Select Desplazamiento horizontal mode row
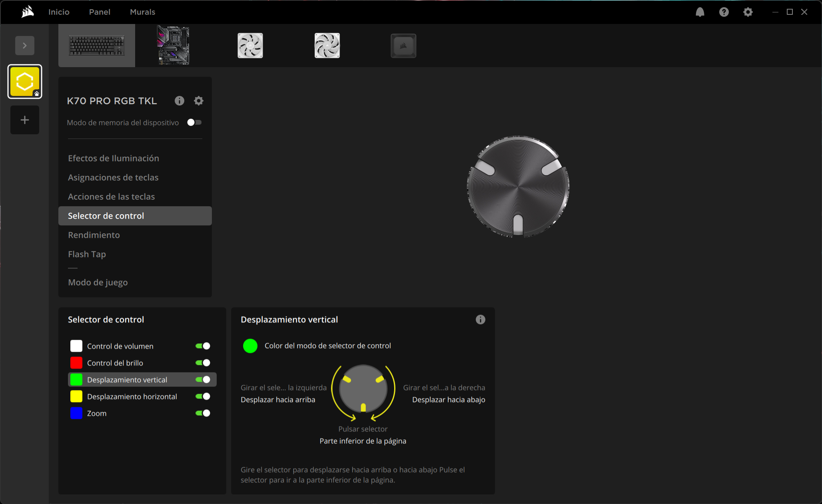Viewport: 822px width, 504px height. (142, 396)
